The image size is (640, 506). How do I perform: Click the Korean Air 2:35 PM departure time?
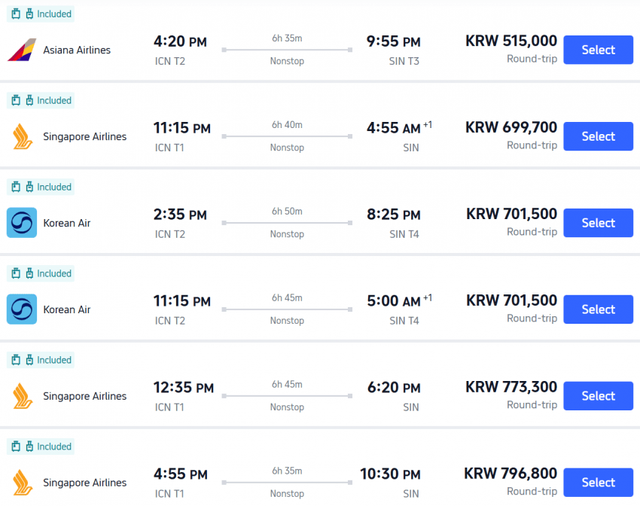tap(181, 214)
